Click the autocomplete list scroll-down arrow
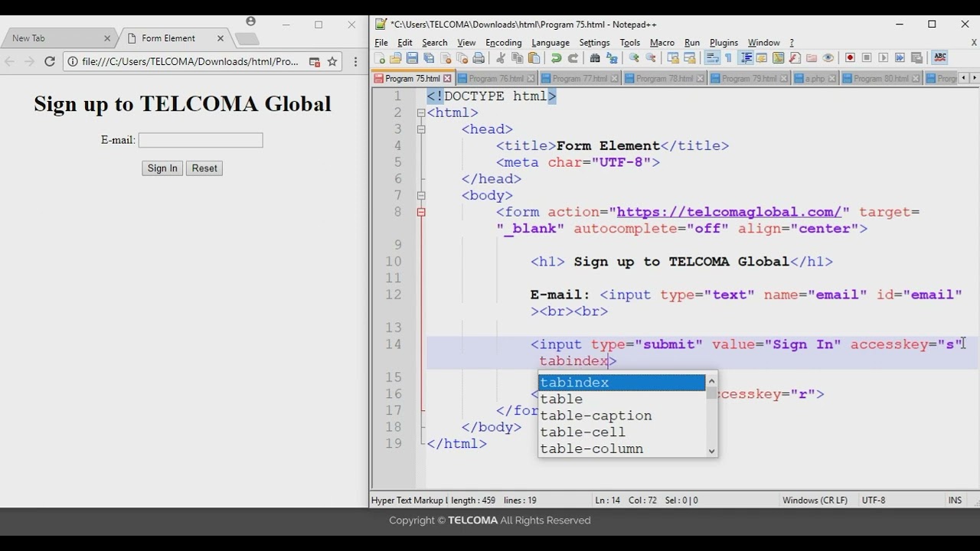 (712, 451)
